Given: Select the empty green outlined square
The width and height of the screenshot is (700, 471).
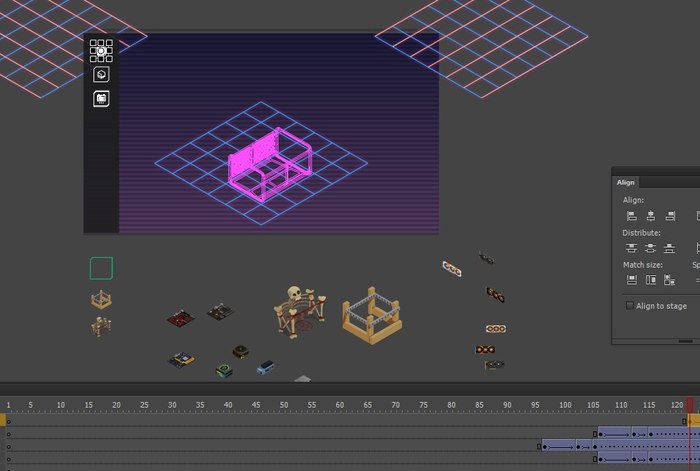Looking at the screenshot, I should 101,268.
